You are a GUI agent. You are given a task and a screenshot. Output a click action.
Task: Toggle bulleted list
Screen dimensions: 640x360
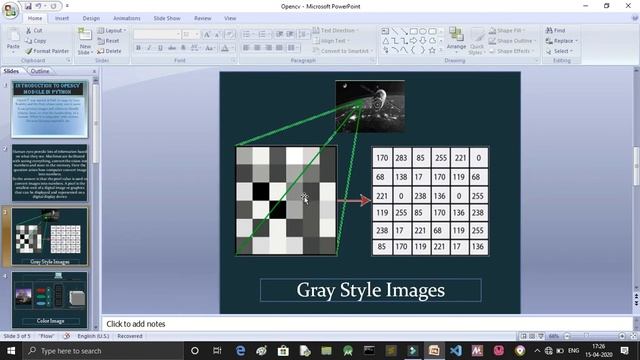[x=248, y=34]
